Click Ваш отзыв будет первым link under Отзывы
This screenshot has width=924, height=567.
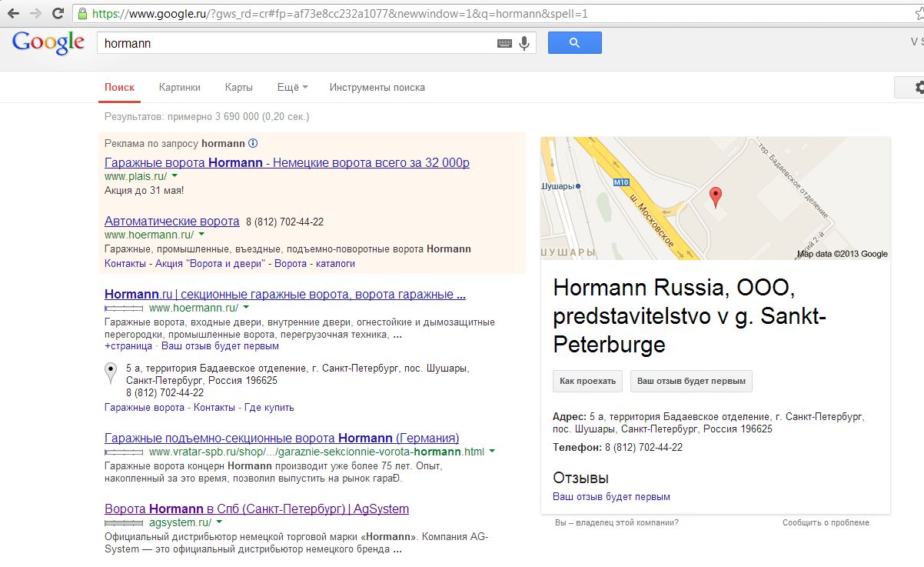coord(611,496)
